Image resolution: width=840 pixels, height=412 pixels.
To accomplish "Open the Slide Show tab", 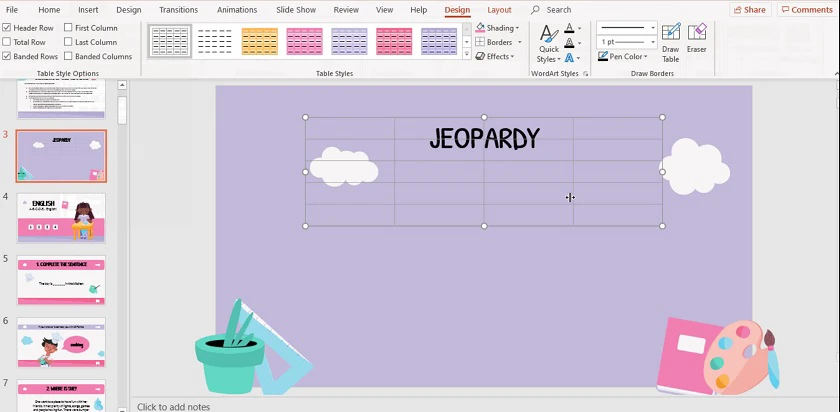I will [296, 10].
